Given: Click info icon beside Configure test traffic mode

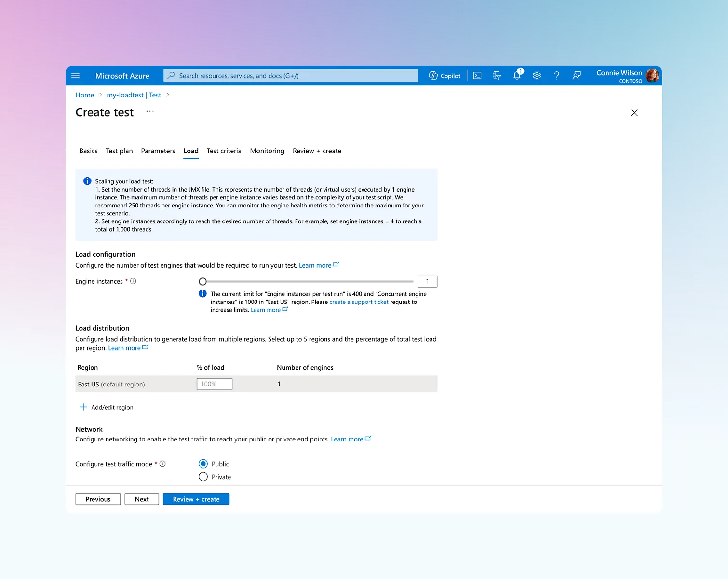Looking at the screenshot, I should point(162,464).
